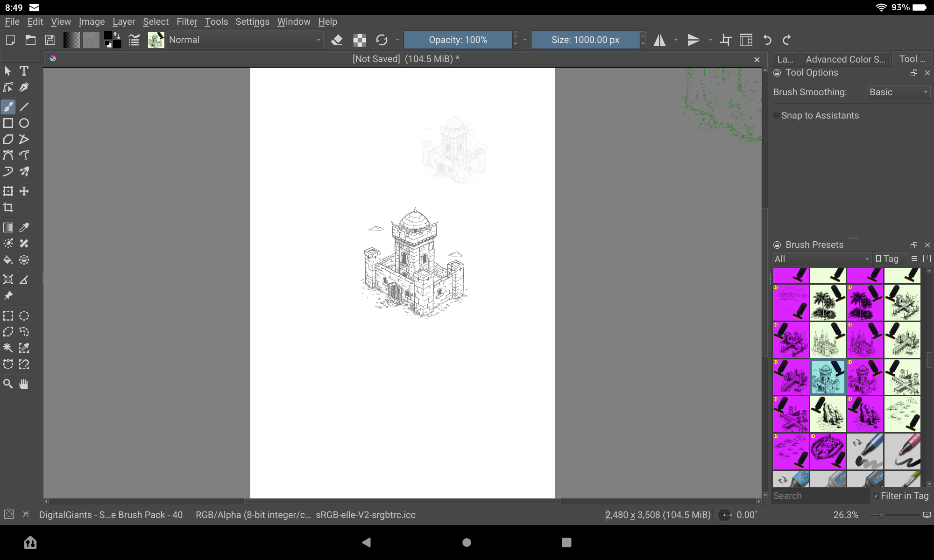
Task: Switch to the Advanced Color Selector tab
Action: point(845,59)
